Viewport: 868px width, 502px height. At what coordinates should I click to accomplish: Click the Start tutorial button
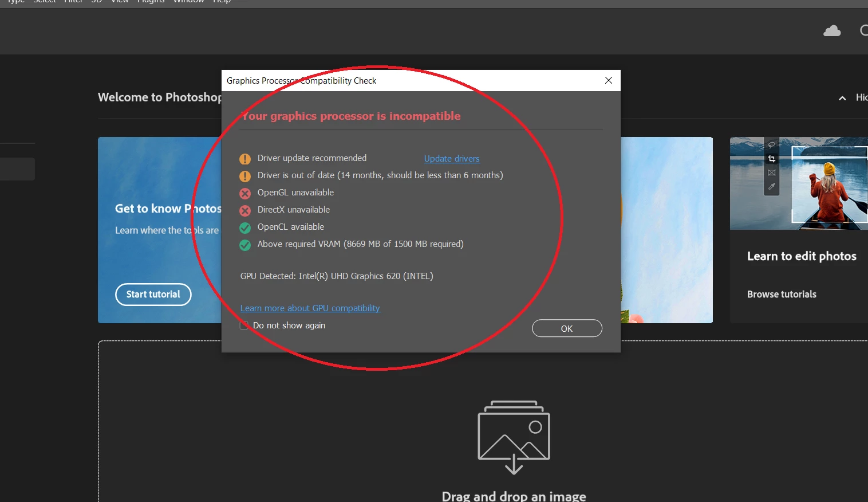click(153, 295)
